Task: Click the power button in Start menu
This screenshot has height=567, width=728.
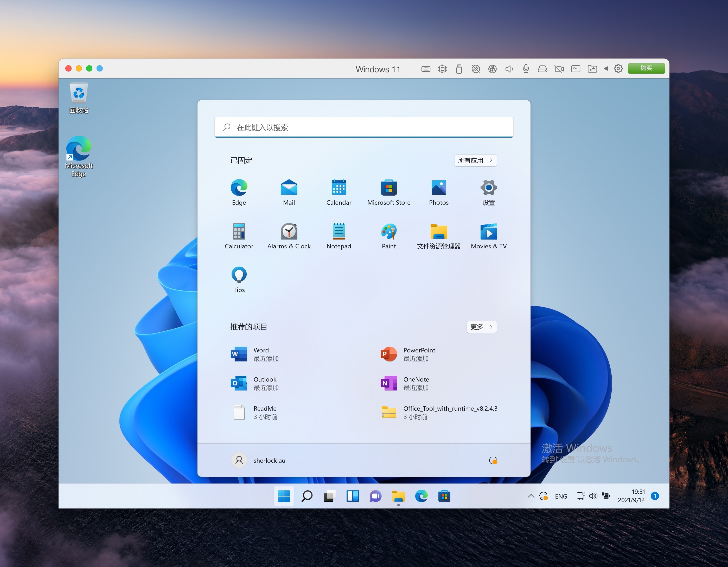Action: (493, 460)
